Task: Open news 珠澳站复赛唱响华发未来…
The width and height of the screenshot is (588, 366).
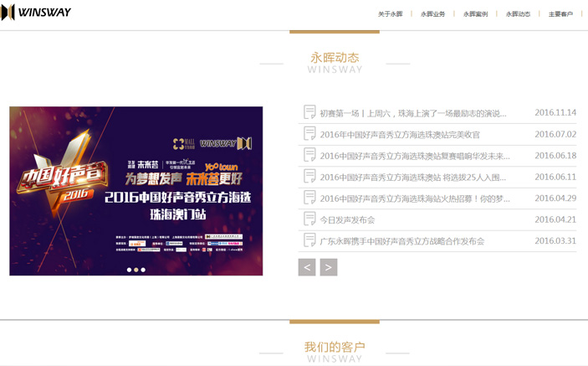Action: 415,156
